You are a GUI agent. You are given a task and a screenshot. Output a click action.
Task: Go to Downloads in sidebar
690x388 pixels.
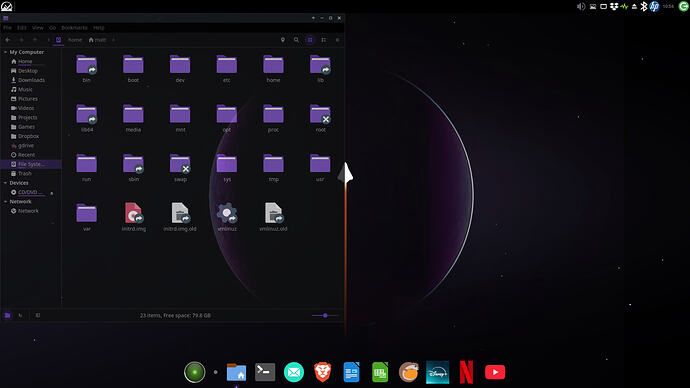point(31,80)
